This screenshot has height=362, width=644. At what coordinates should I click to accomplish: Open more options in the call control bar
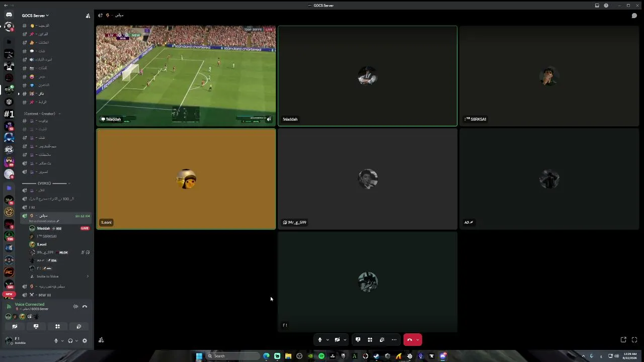click(394, 340)
